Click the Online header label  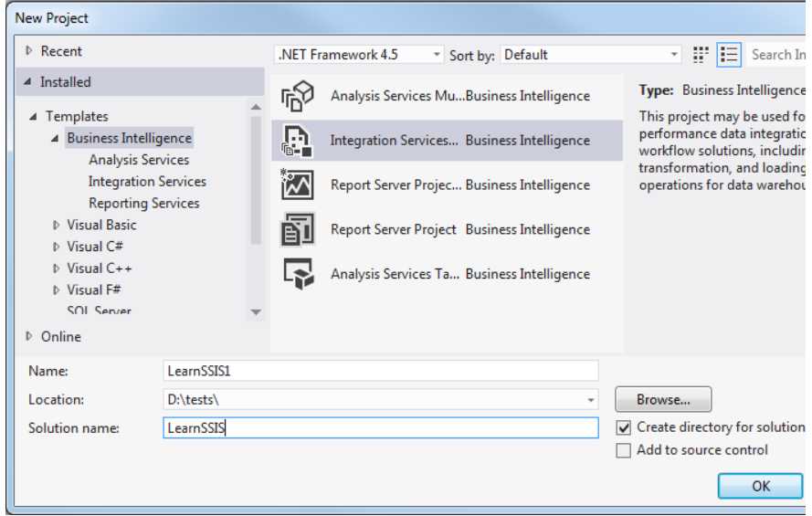[61, 336]
